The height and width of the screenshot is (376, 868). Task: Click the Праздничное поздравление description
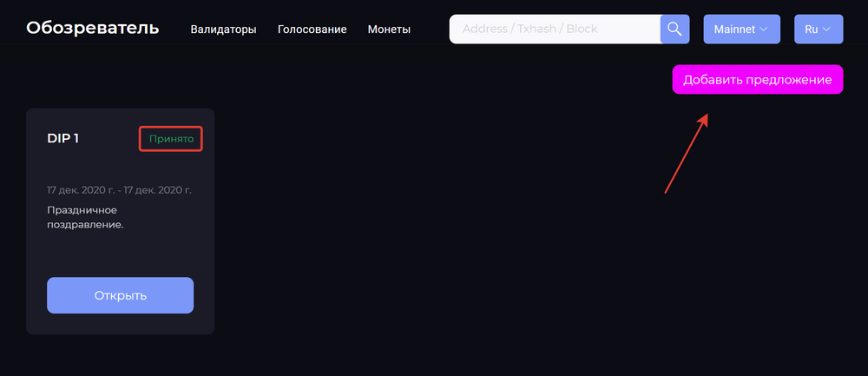coord(85,218)
